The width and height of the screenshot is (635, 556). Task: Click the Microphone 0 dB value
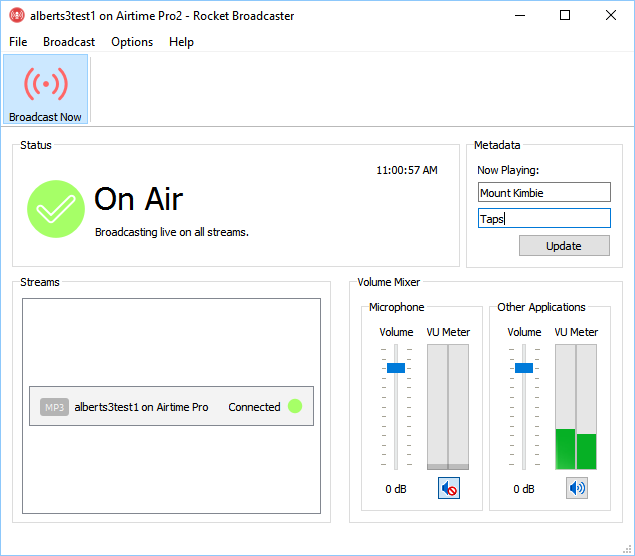396,489
